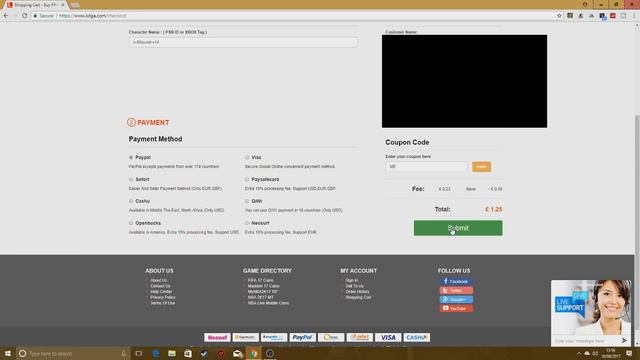The height and width of the screenshot is (360, 640).
Task: Click the live support message box
Action: point(584,340)
